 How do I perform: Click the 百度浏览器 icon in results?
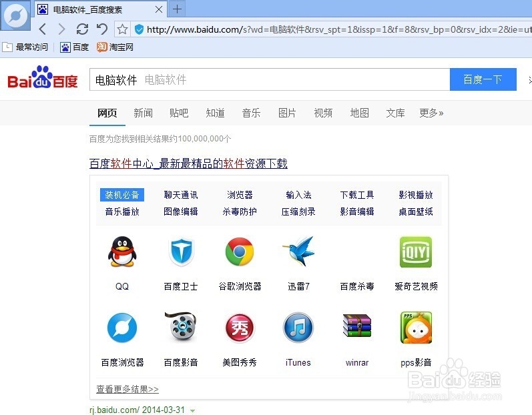(122, 328)
